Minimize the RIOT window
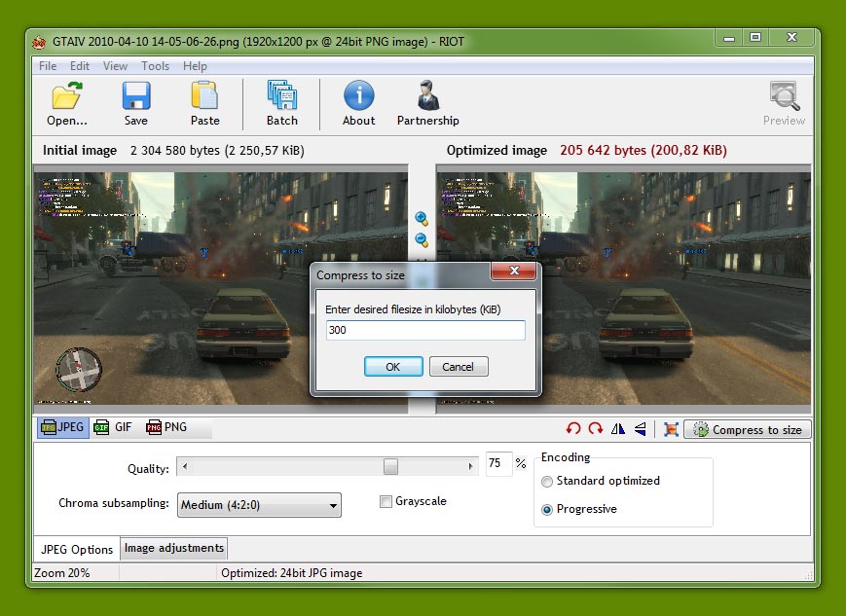Viewport: 846px width, 616px height. (729, 38)
